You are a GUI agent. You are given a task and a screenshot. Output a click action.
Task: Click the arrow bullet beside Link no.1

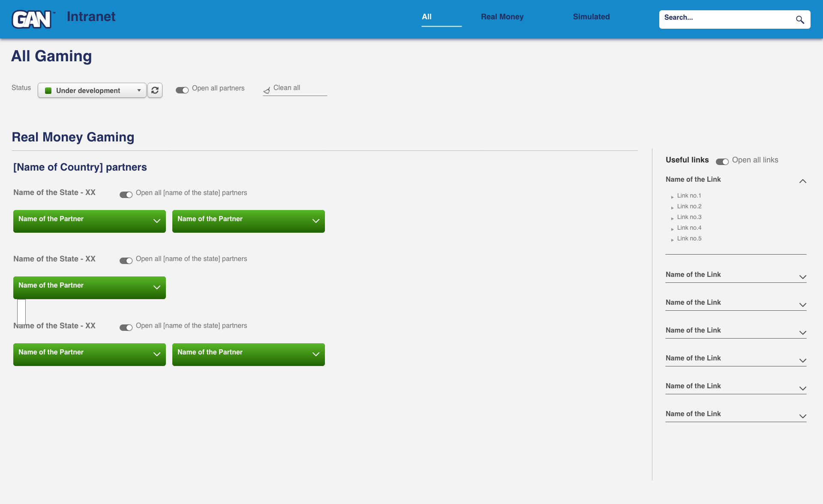coord(672,197)
